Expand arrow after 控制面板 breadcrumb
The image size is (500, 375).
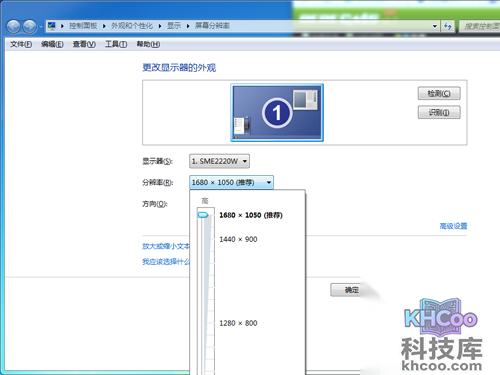104,26
